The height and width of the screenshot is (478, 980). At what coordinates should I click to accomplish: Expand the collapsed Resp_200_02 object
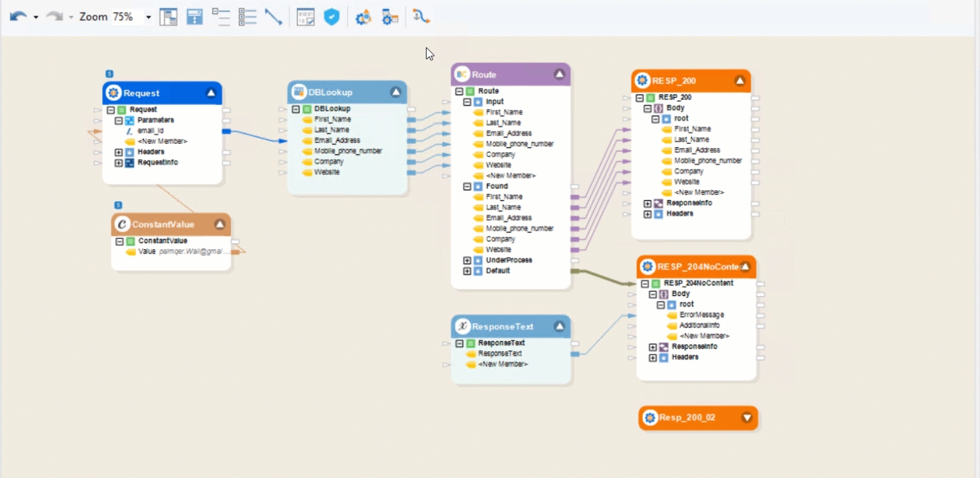[747, 418]
